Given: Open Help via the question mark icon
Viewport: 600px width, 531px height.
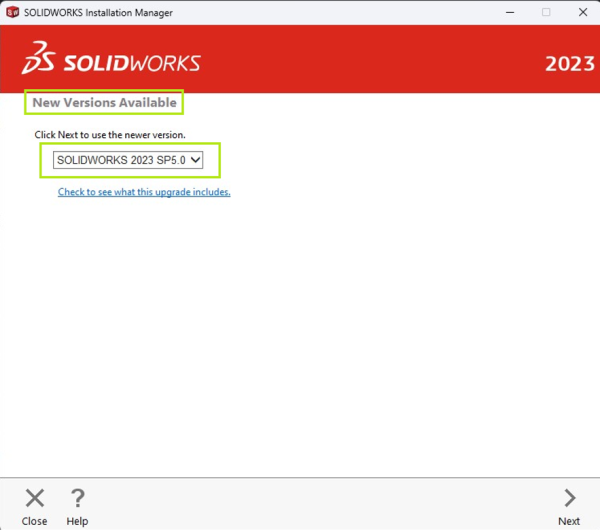Looking at the screenshot, I should (x=77, y=498).
